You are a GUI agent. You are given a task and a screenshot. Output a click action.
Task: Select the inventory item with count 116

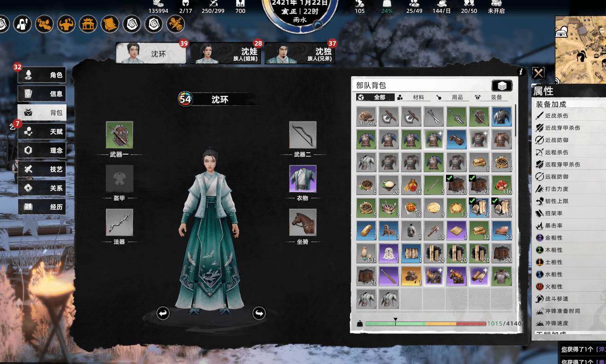click(x=502, y=185)
